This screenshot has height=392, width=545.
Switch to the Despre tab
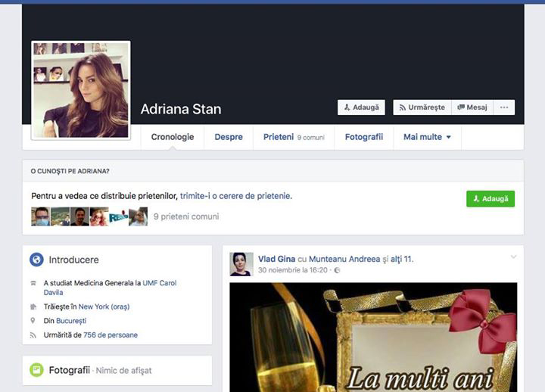[x=229, y=137]
